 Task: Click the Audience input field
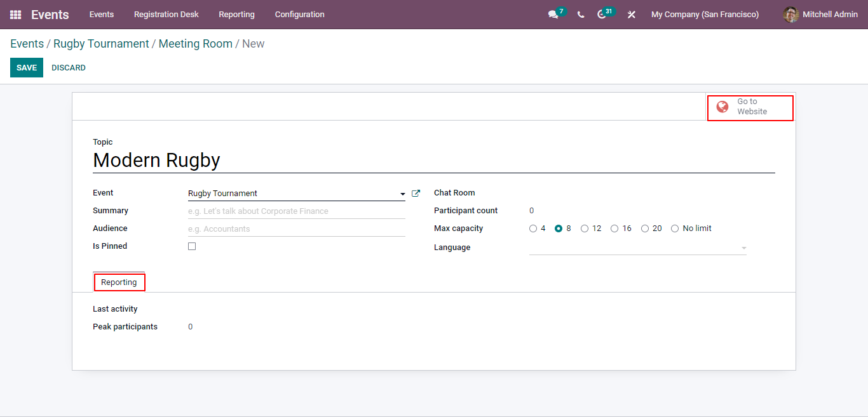[297, 229]
